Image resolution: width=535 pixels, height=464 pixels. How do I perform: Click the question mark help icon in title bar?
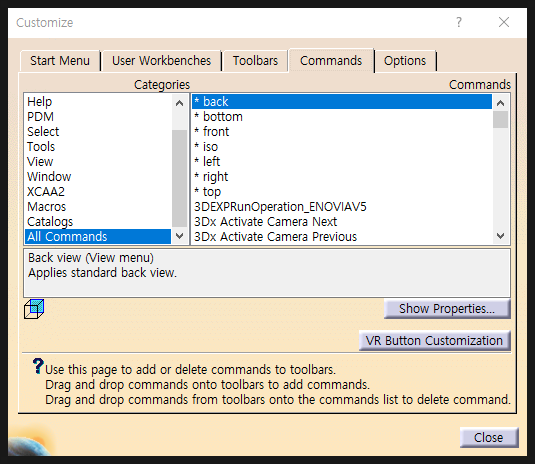coord(459,23)
